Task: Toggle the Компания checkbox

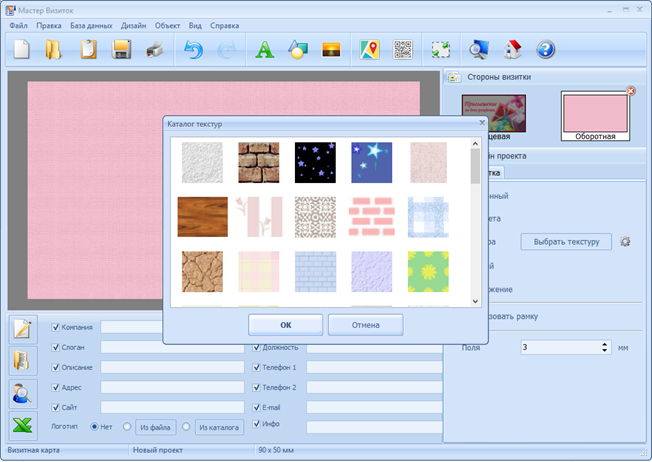Action: point(55,327)
